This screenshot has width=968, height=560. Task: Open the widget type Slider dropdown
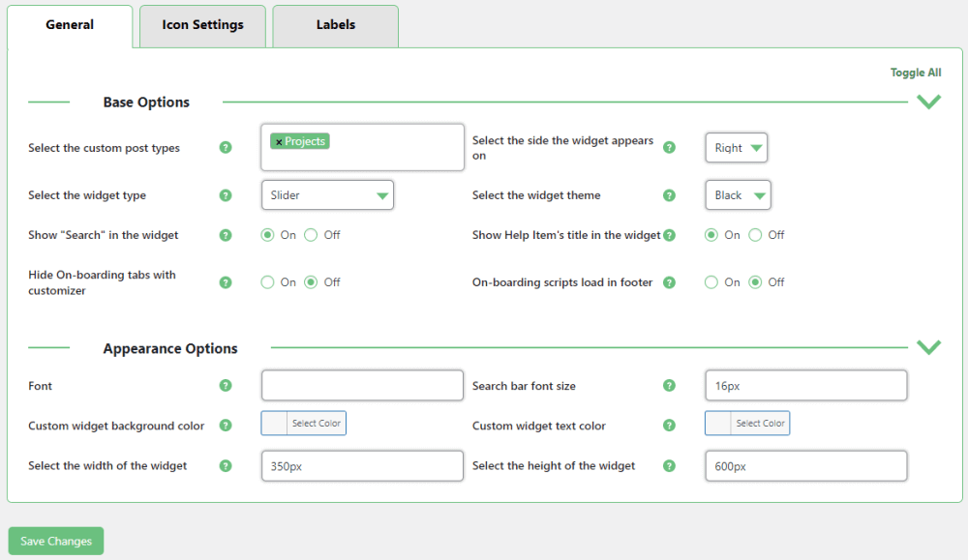click(327, 195)
